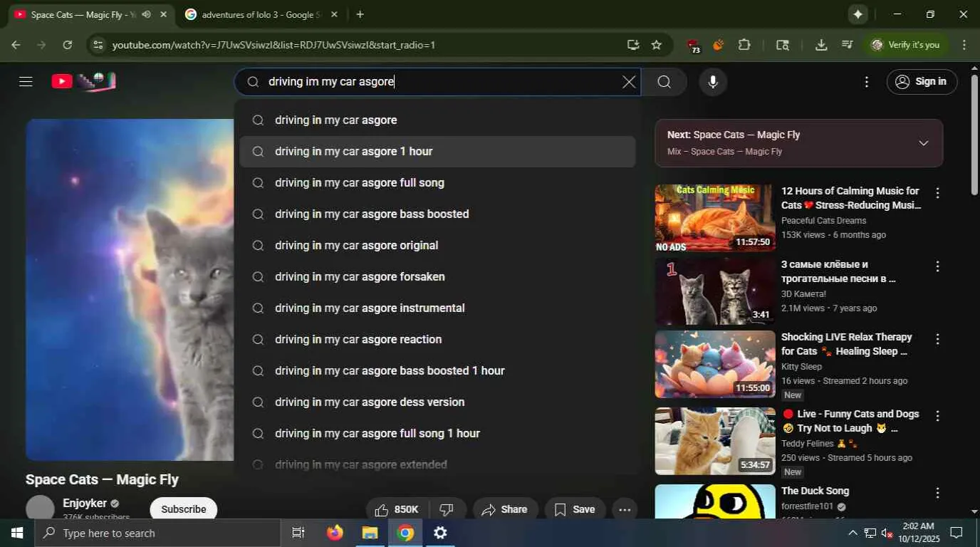Open the Kitty Sleep 11:55:00 thumbnail
The height and width of the screenshot is (547, 980).
[x=715, y=364]
